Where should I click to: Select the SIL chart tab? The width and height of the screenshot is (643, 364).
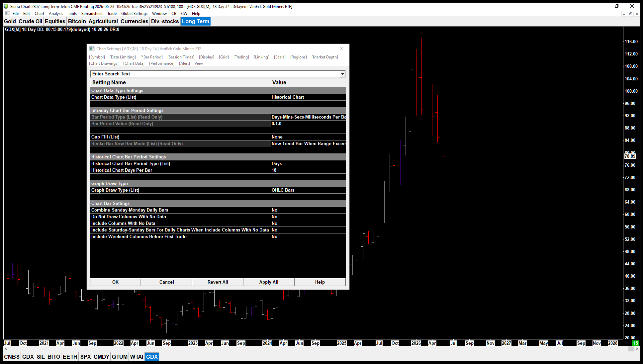point(41,357)
